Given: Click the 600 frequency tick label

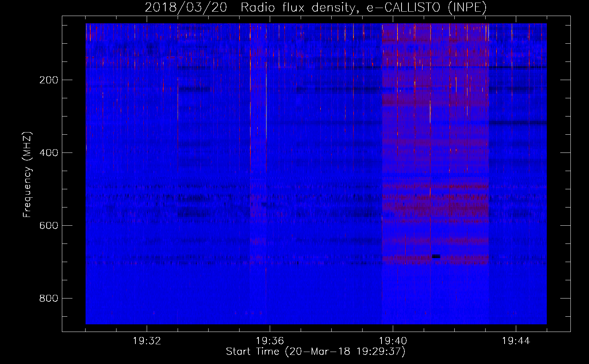Looking at the screenshot, I should [49, 226].
